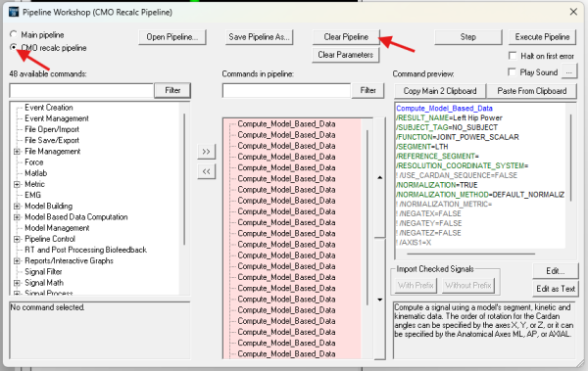Select File Save/Export tree item
Viewport: 588px width, 371px height.
[52, 140]
